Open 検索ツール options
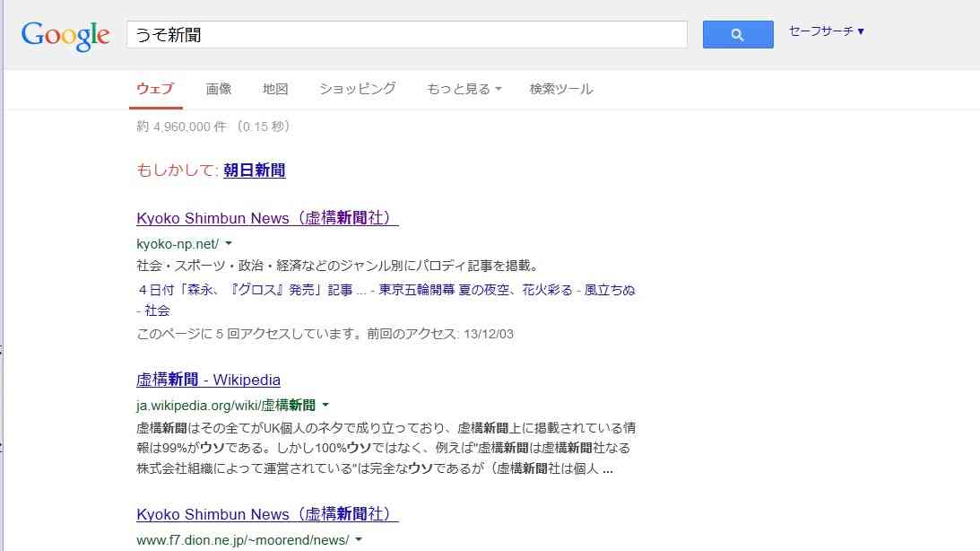This screenshot has width=980, height=551. pos(561,89)
